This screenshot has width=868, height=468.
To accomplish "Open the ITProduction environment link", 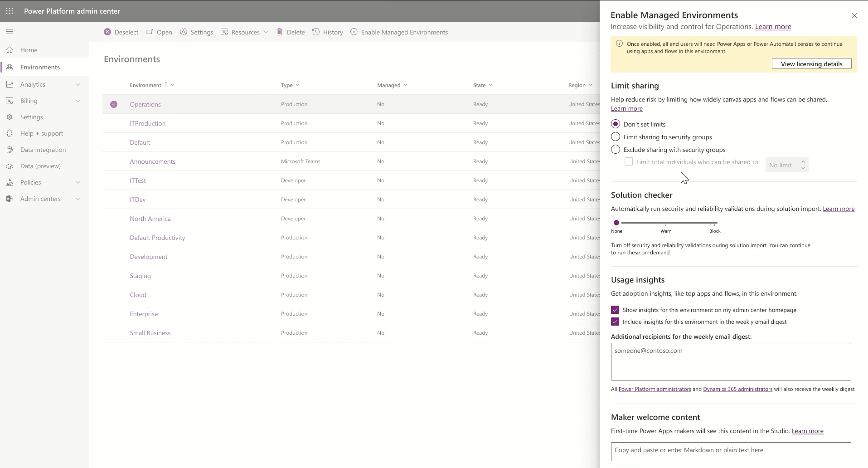I will click(x=147, y=123).
